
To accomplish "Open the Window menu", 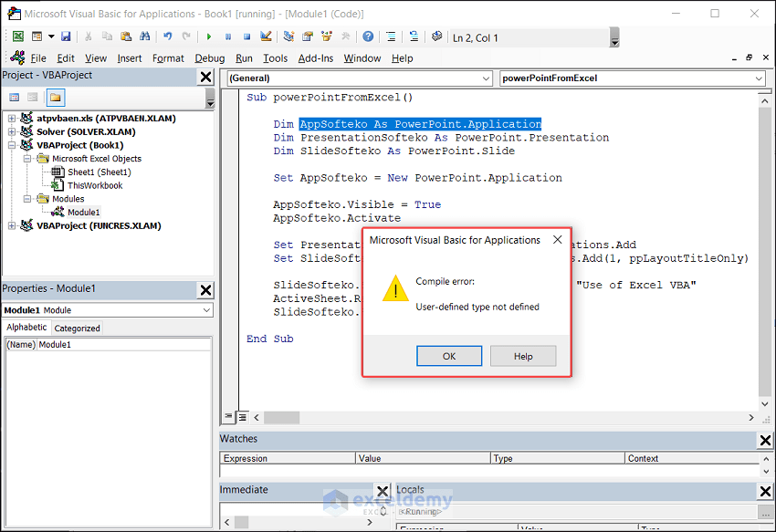I will click(362, 58).
